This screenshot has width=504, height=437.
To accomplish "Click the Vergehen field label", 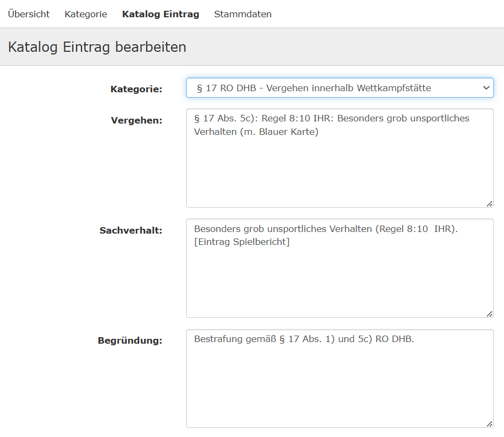I will [137, 120].
